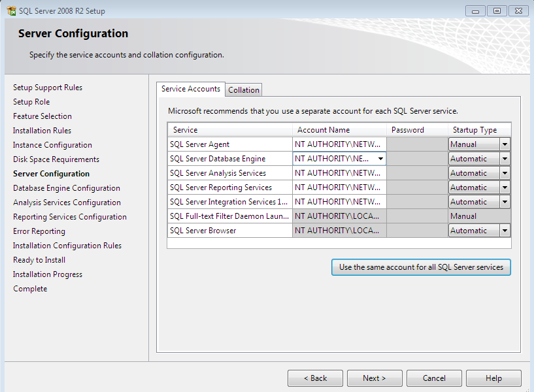The width and height of the screenshot is (534, 392).
Task: Click Error Reporting step
Action: [39, 231]
